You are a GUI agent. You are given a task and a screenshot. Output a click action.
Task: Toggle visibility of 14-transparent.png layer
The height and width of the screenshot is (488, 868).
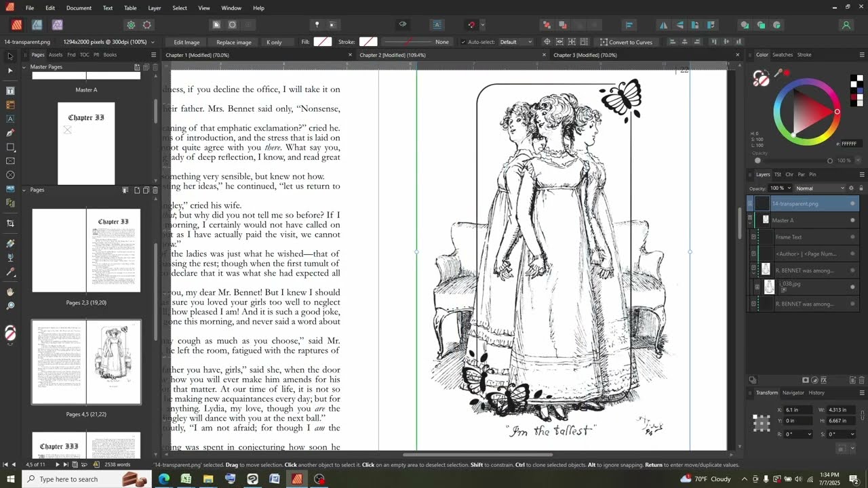(852, 203)
